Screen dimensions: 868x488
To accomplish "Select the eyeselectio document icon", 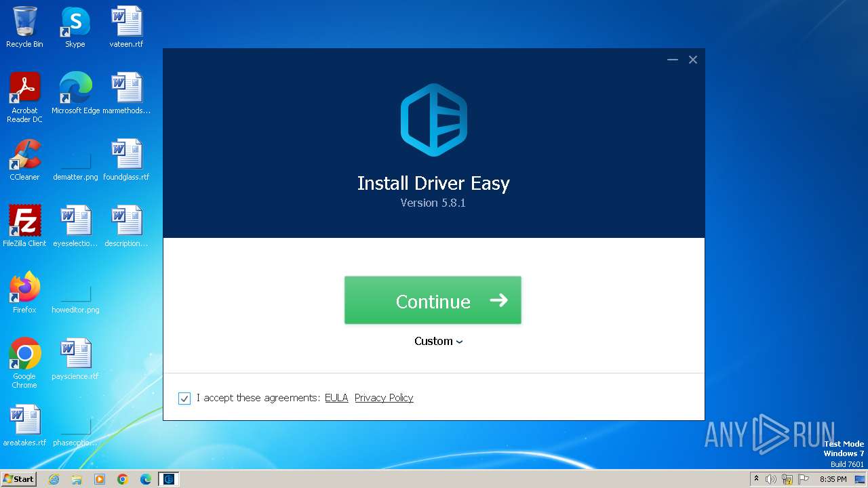I will point(75,226).
